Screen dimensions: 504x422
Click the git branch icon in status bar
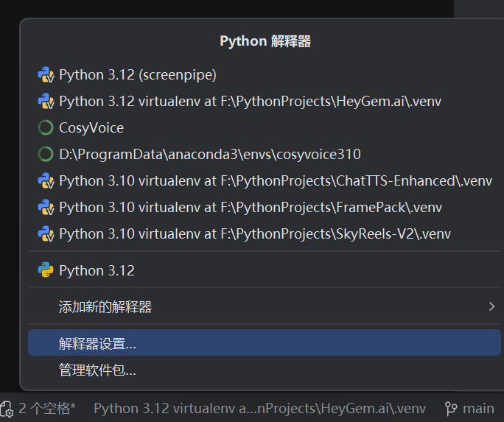pos(451,409)
